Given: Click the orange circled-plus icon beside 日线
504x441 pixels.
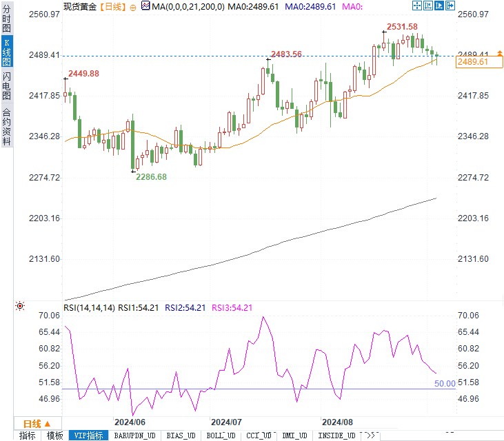Looking at the screenshot, I should [x=133, y=8].
